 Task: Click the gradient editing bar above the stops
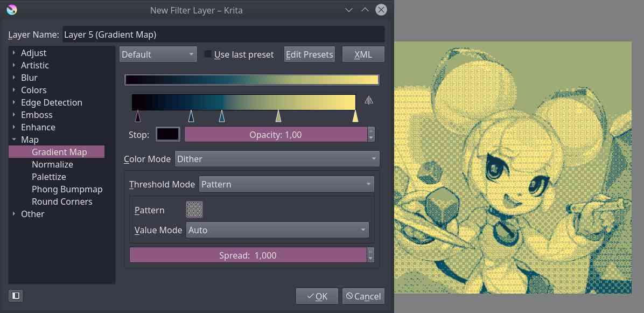pos(243,102)
